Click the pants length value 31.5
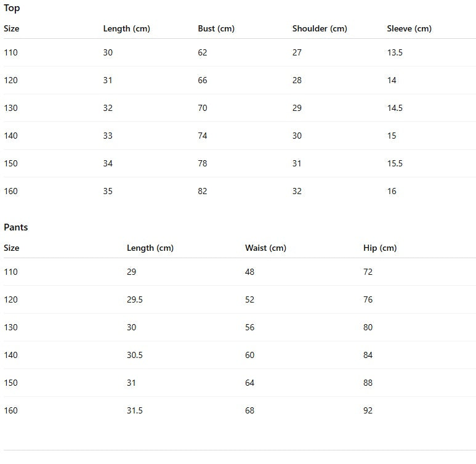476x464 pixels. coord(134,410)
